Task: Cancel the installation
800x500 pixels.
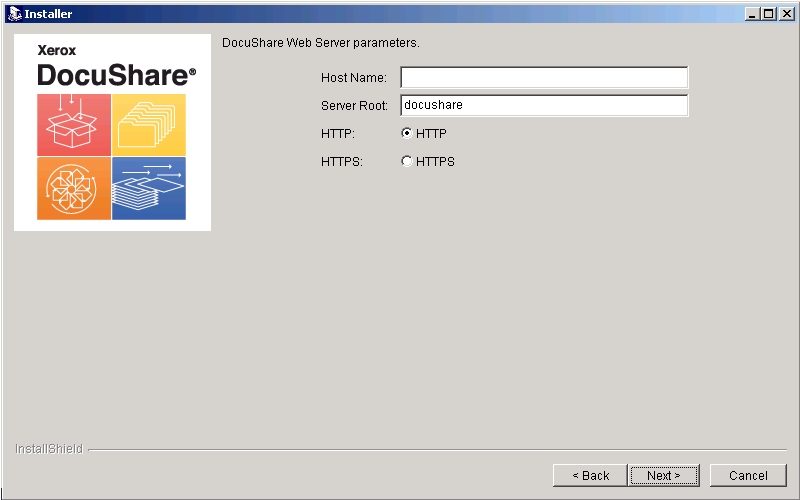Action: pos(748,476)
